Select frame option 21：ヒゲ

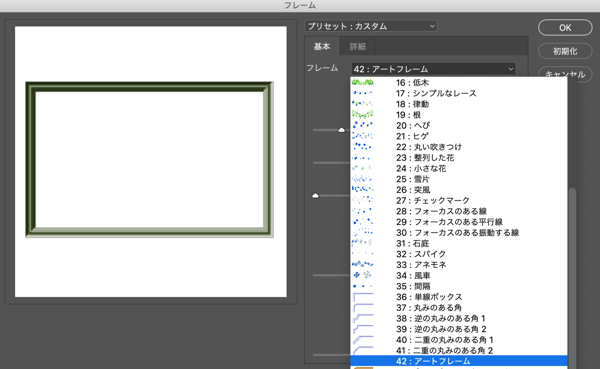[x=458, y=136]
